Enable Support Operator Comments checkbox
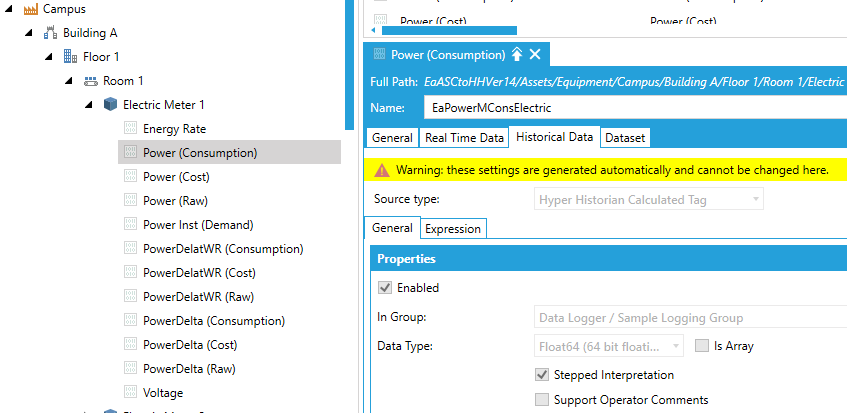 pyautogui.click(x=542, y=400)
